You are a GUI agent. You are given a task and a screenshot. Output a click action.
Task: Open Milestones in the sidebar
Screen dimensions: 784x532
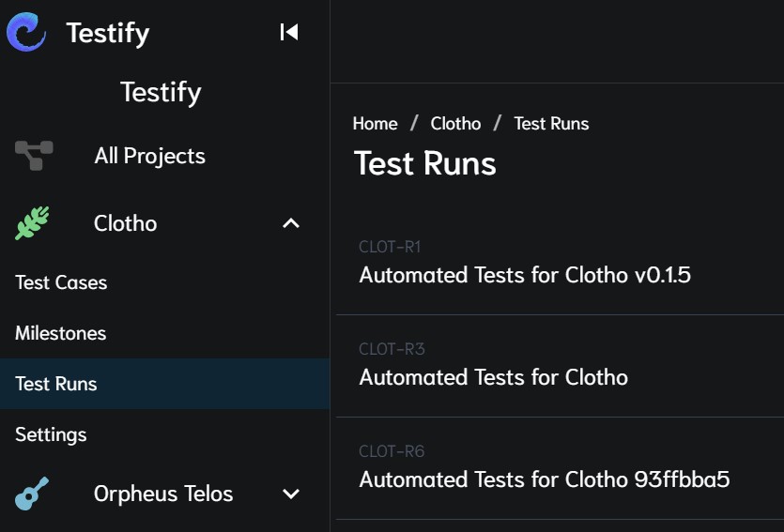point(60,333)
